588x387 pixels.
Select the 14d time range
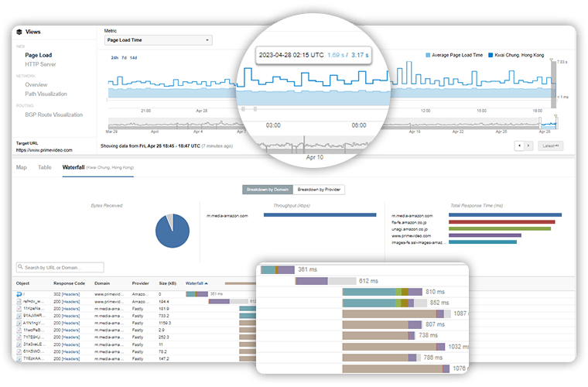(x=133, y=57)
